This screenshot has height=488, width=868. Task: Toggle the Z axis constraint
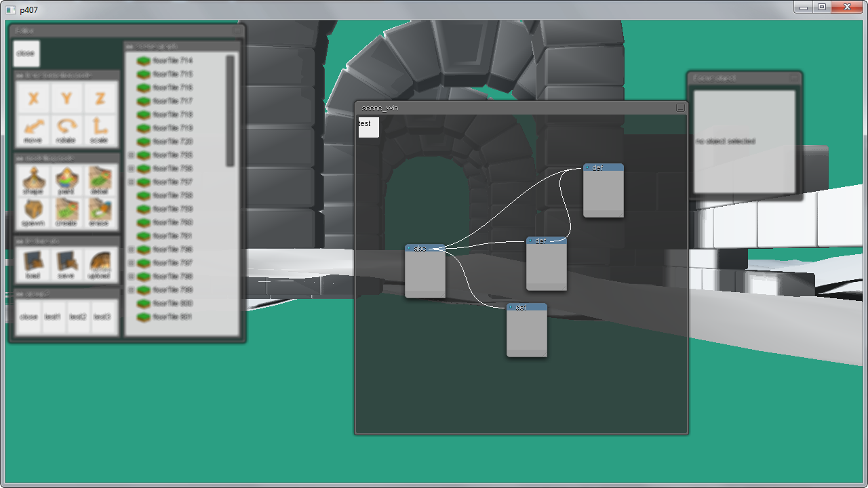click(x=100, y=99)
